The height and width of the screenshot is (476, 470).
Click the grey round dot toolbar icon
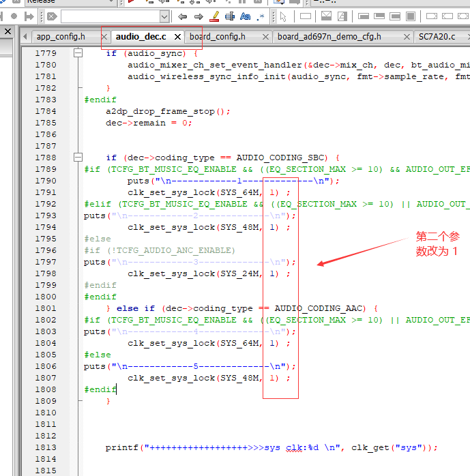14,16
